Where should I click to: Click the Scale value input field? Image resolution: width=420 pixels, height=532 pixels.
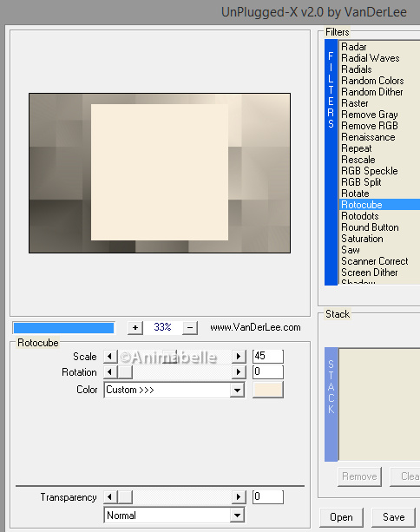267,356
